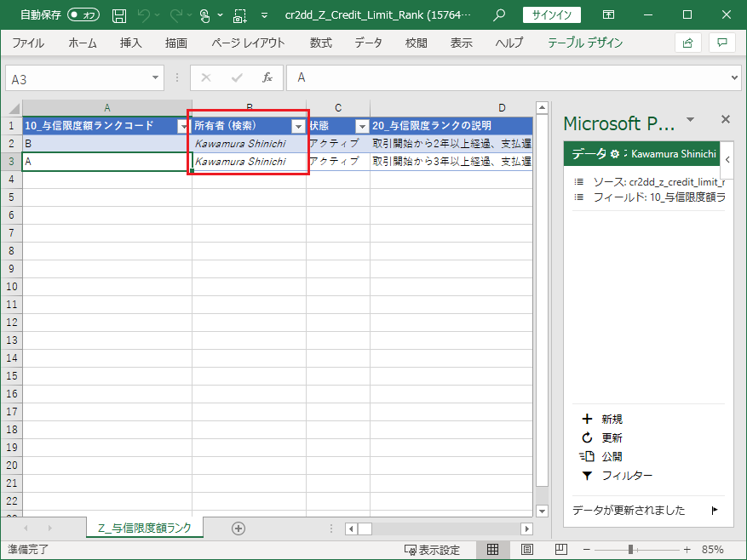This screenshot has height=560, width=747.
Task: Toggle touch/mouse mode icon
Action: (x=205, y=15)
